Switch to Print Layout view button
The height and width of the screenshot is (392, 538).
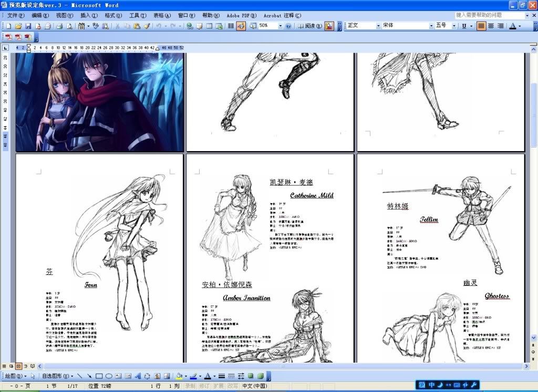point(18,366)
